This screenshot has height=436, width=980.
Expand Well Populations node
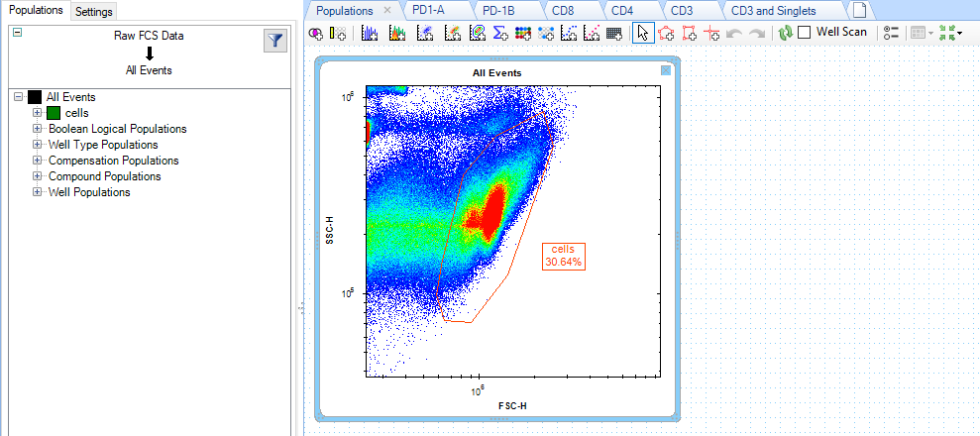(37, 192)
